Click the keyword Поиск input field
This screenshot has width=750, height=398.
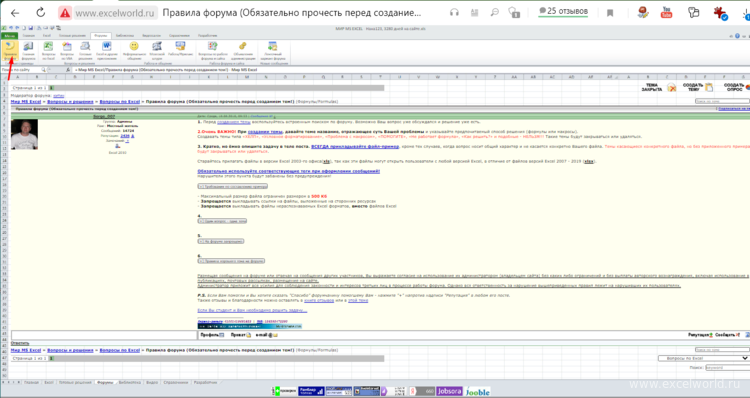point(728,368)
